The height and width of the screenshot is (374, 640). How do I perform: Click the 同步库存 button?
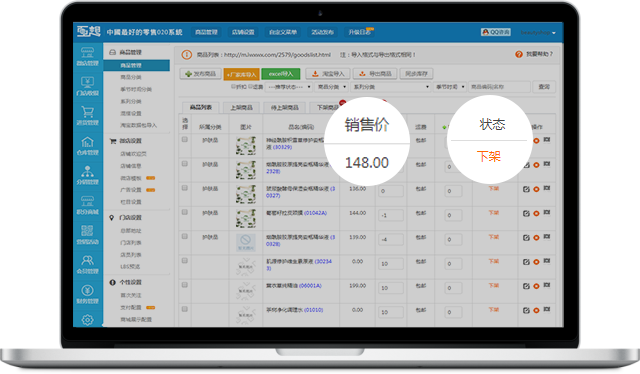click(416, 74)
